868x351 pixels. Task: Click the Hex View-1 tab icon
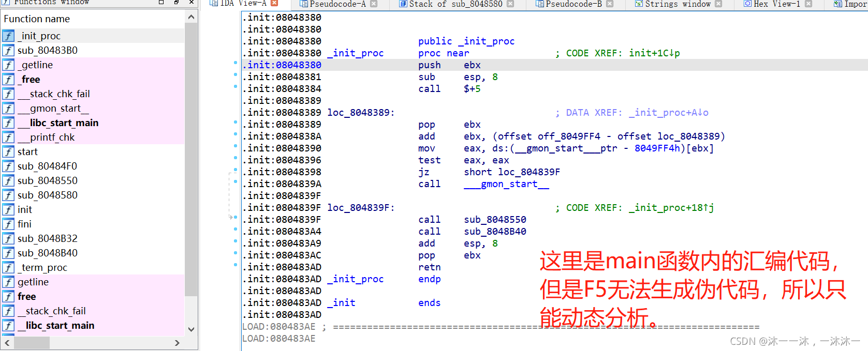[747, 4]
